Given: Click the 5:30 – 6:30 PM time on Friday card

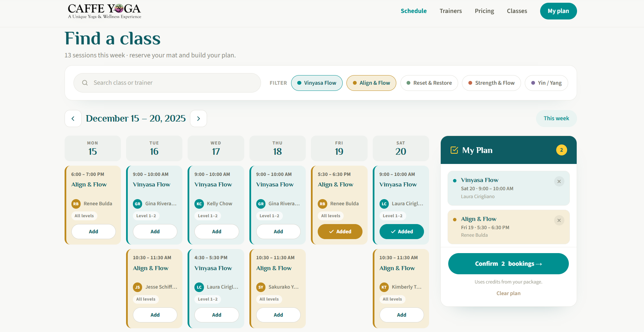Looking at the screenshot, I should pos(334,174).
